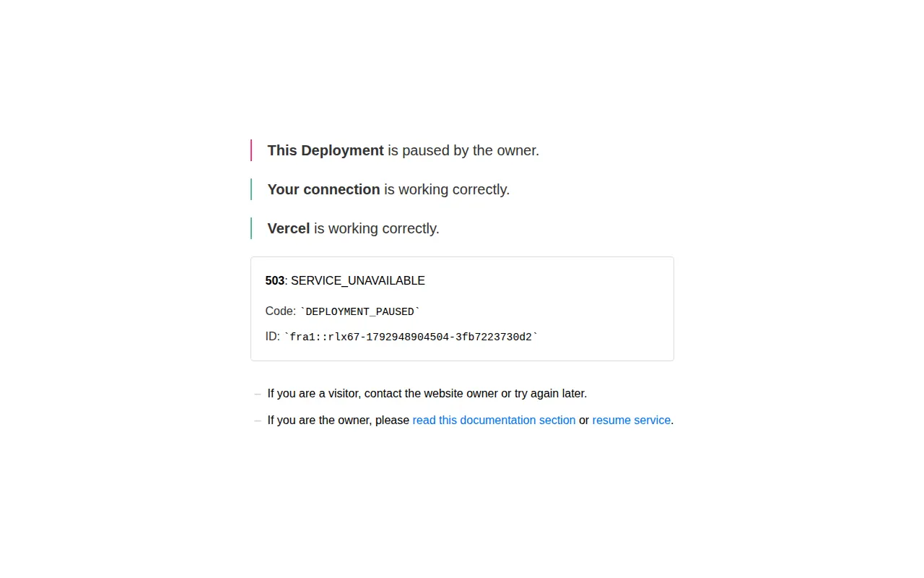
Task: Click the visitor contact website owner sentence
Action: 427,393
